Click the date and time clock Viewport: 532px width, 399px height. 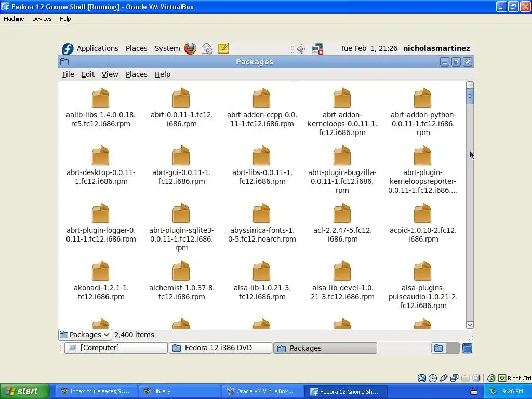coord(369,48)
